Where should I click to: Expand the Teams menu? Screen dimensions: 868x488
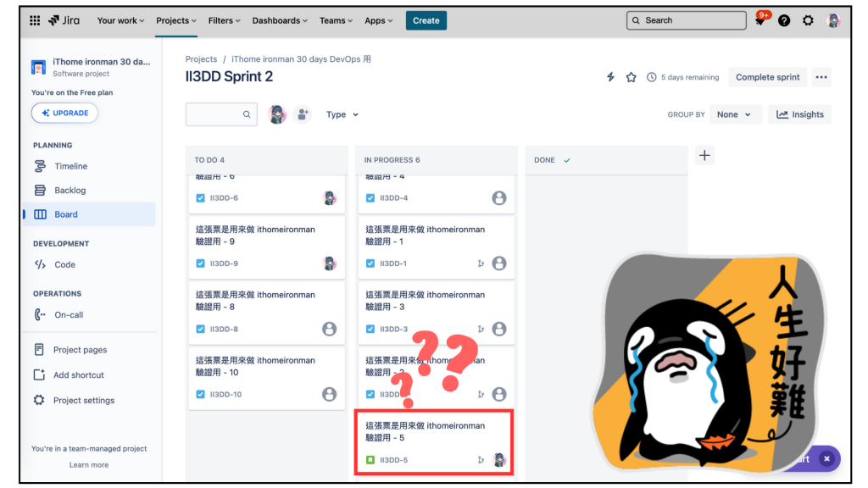click(x=336, y=20)
